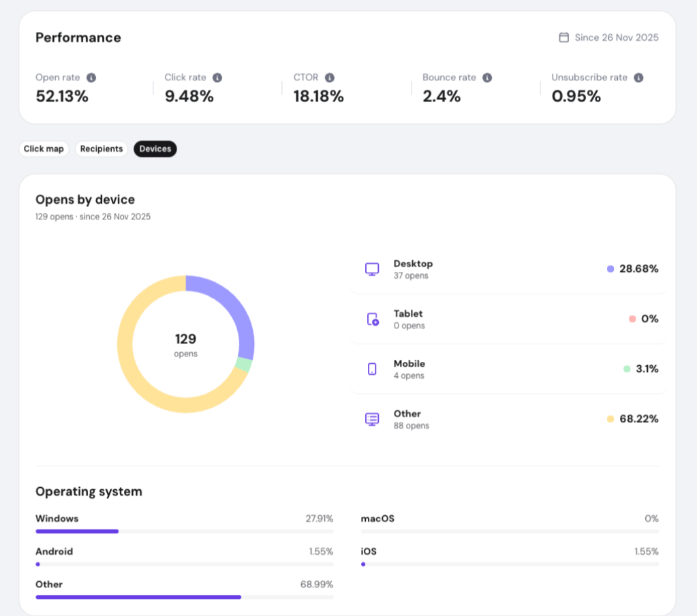Open the Since 26 Nov 2025 date filter

click(608, 37)
